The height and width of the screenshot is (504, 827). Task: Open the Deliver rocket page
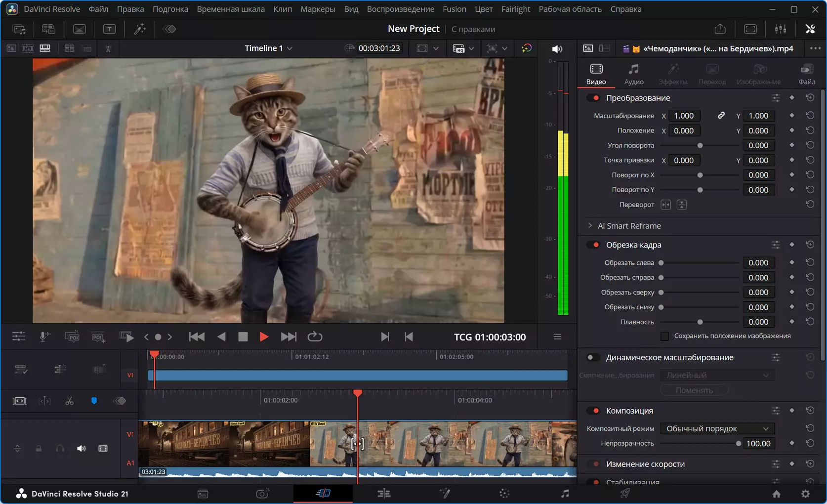point(625,493)
